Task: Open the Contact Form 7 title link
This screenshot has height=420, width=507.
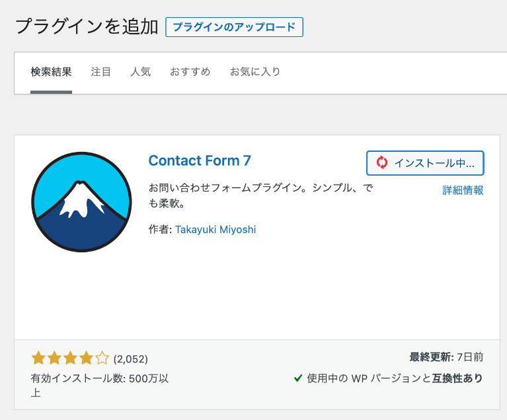Action: click(200, 160)
